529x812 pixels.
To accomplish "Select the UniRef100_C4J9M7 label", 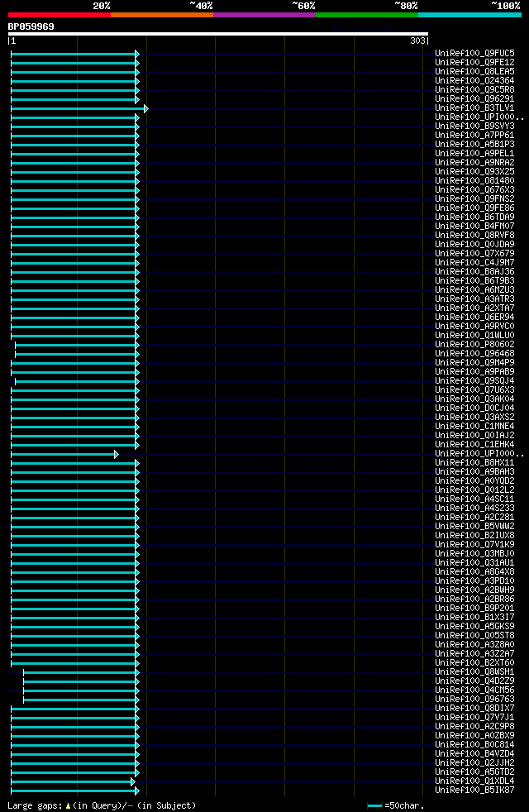I will [474, 263].
